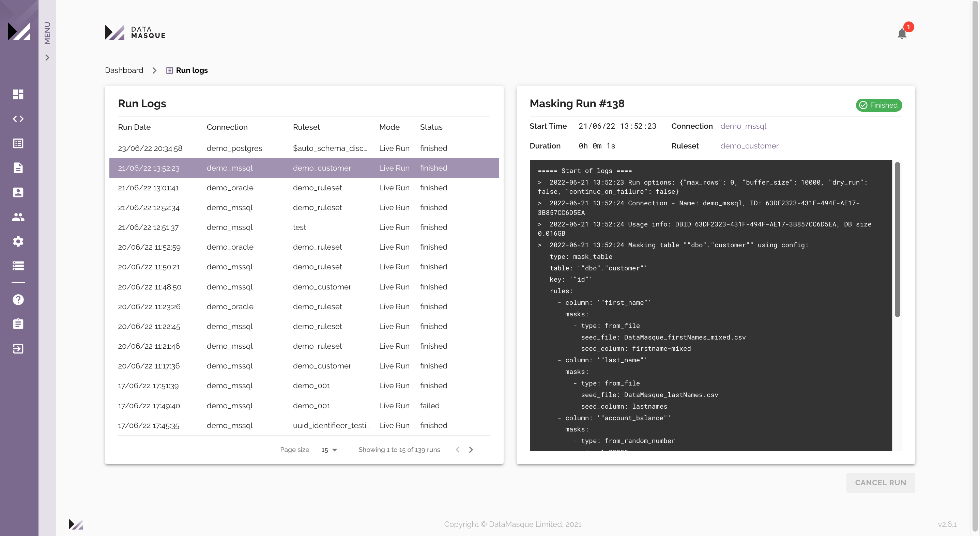
Task: Click the run logs breadcrumb icon
Action: [169, 70]
